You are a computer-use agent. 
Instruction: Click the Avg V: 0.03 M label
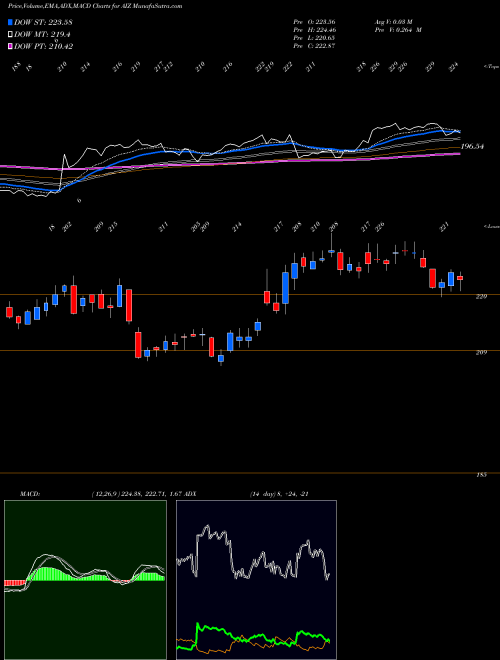click(395, 22)
